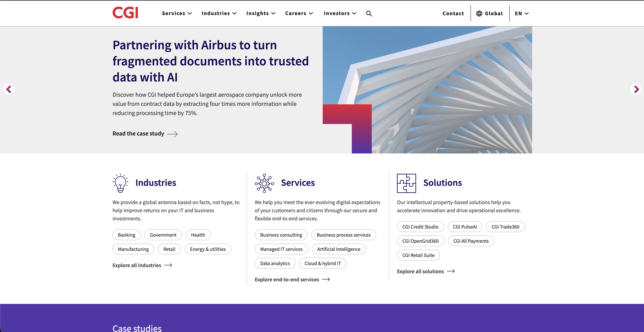644x332 pixels.
Task: Click the Services section heading
Action: pos(298,183)
